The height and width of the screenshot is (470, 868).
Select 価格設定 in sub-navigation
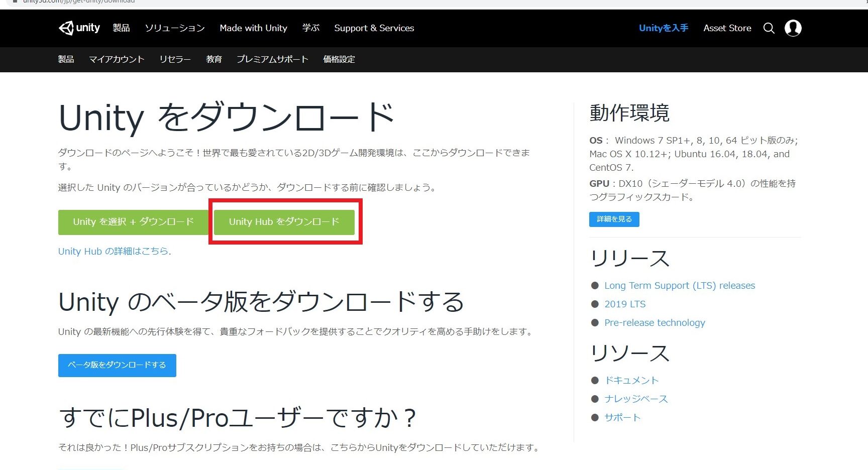pyautogui.click(x=339, y=59)
